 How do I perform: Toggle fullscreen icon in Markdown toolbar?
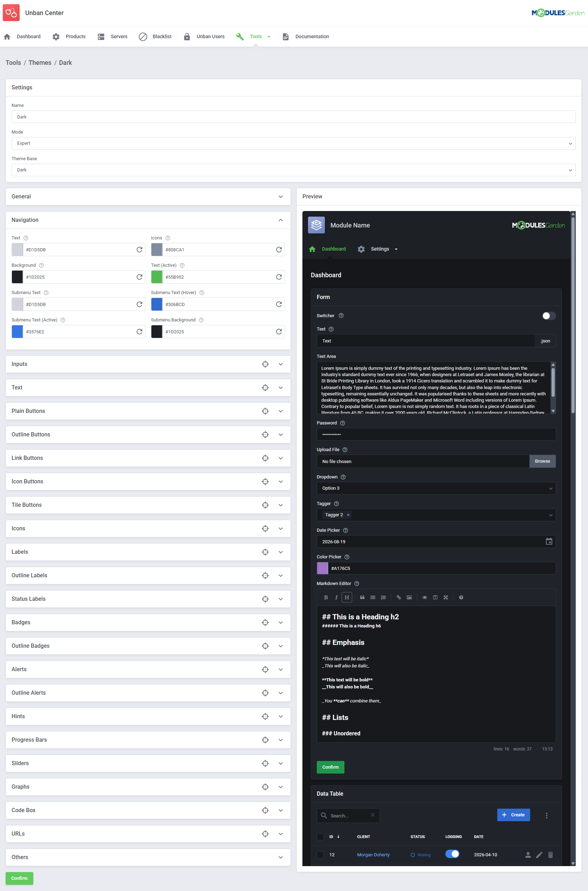445,597
